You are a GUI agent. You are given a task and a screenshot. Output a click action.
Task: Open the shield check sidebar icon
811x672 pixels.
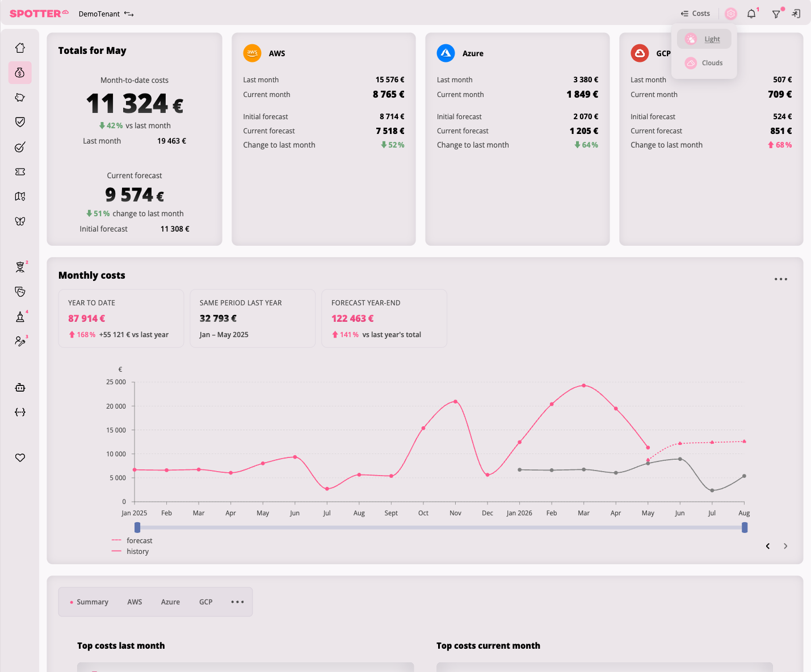[20, 122]
